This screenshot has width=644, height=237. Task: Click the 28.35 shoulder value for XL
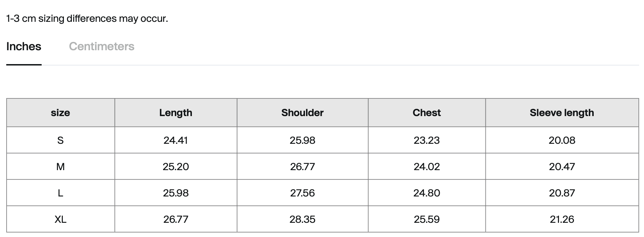click(x=302, y=219)
